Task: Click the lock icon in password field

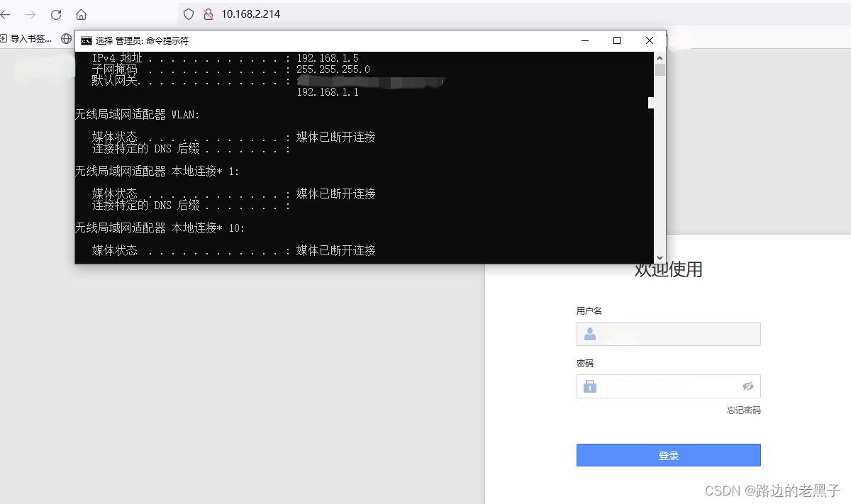Action: [x=590, y=386]
